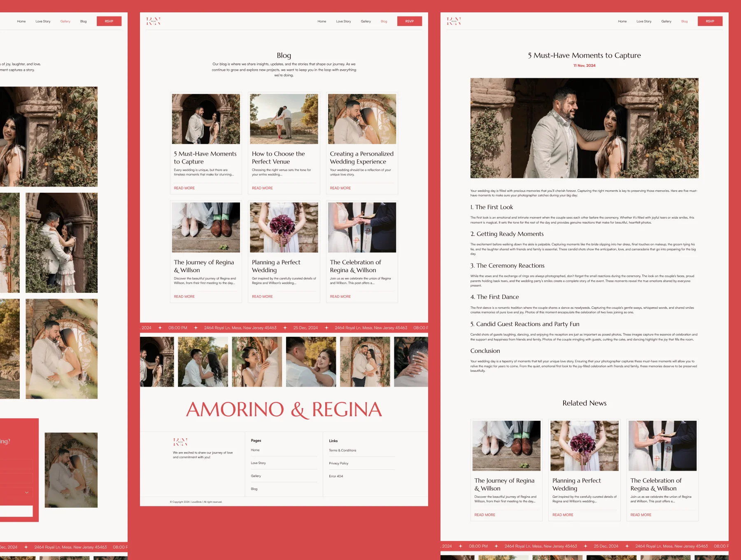The height and width of the screenshot is (560, 741).
Task: Open bouquet thumbnail in Related News
Action: (x=585, y=446)
